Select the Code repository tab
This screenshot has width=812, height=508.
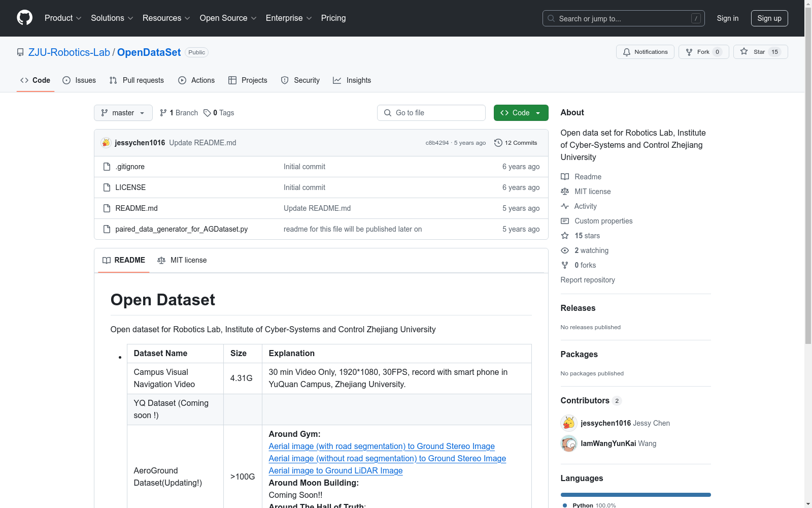[x=36, y=80]
